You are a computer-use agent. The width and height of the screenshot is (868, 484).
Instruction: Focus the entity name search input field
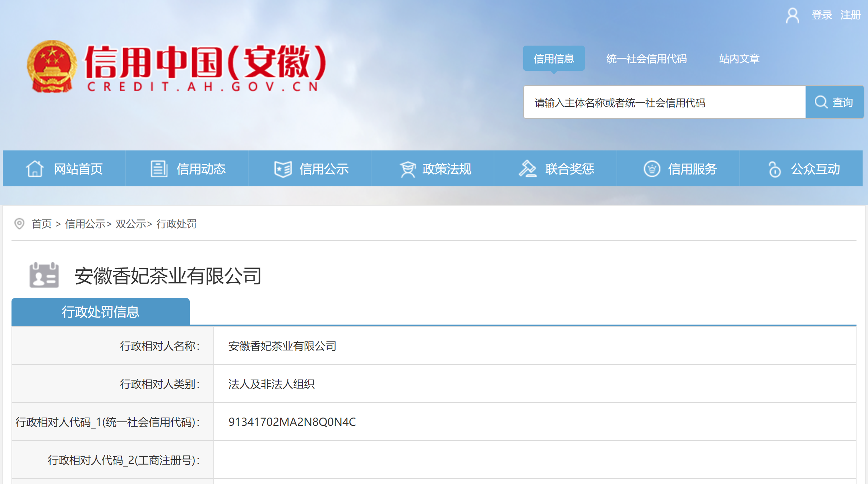[664, 103]
